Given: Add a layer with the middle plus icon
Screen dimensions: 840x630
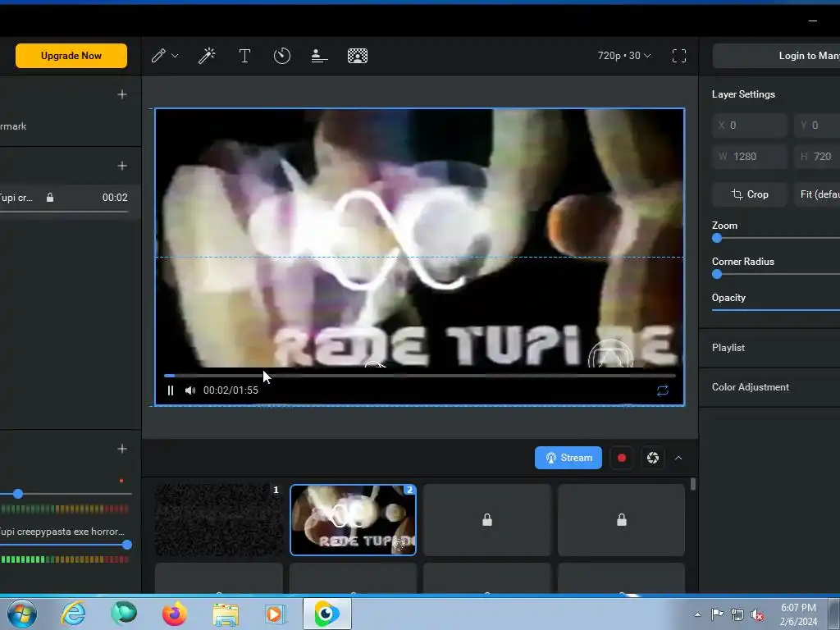Looking at the screenshot, I should [x=122, y=166].
